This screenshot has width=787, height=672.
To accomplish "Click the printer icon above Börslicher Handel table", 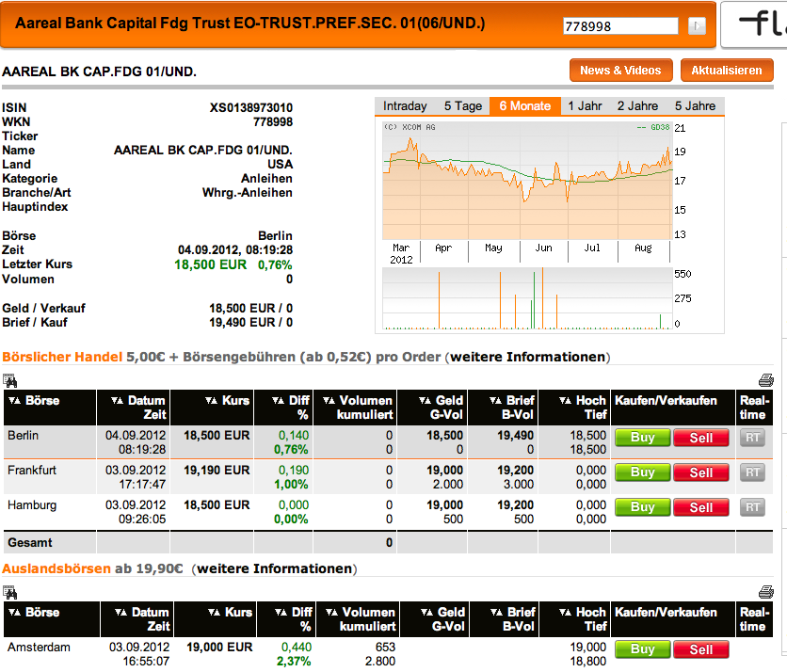I will 766,380.
